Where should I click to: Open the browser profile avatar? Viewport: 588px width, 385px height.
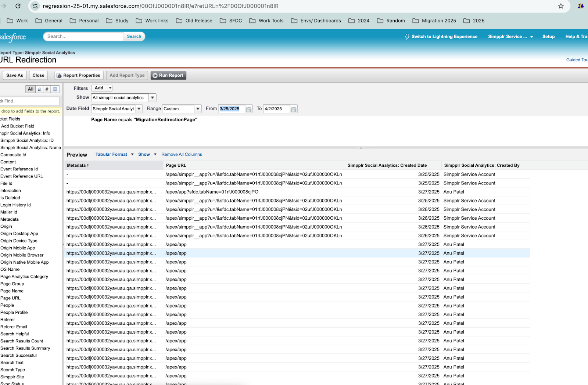[581, 6]
